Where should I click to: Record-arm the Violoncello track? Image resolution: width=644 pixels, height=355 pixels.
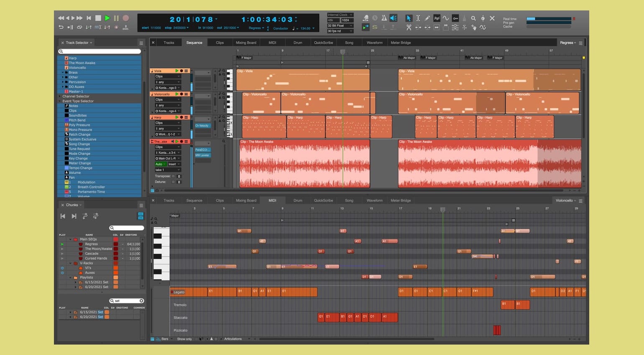tap(181, 94)
